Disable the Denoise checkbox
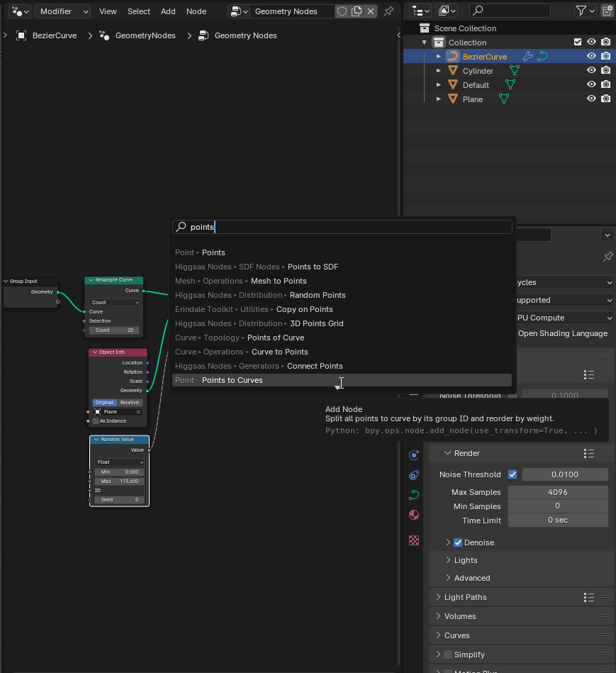The image size is (616, 673). click(458, 543)
